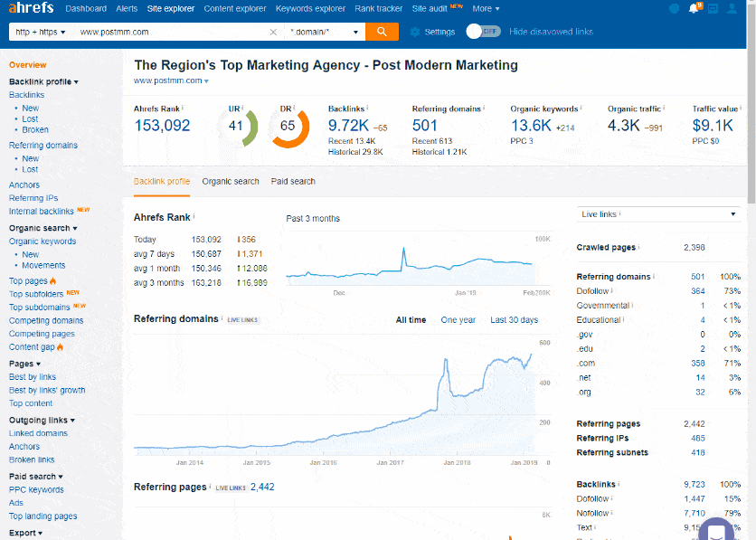This screenshot has width=756, height=540.
Task: Open the inbox messages icon
Action: tap(713, 8)
